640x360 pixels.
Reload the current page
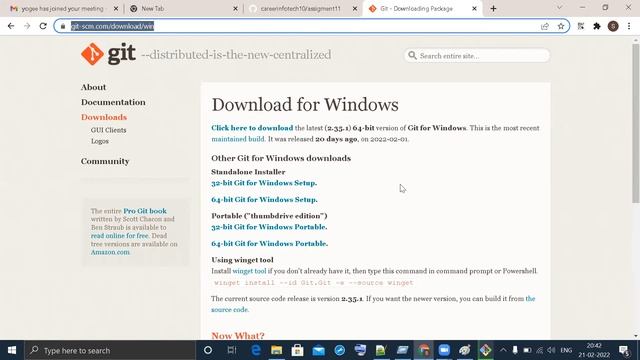tap(43, 26)
